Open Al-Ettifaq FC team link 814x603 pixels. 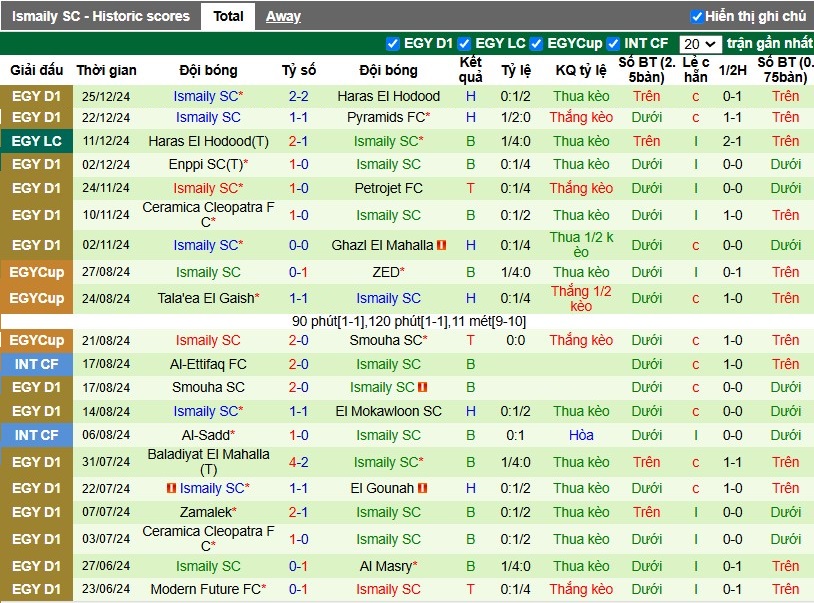(x=208, y=364)
